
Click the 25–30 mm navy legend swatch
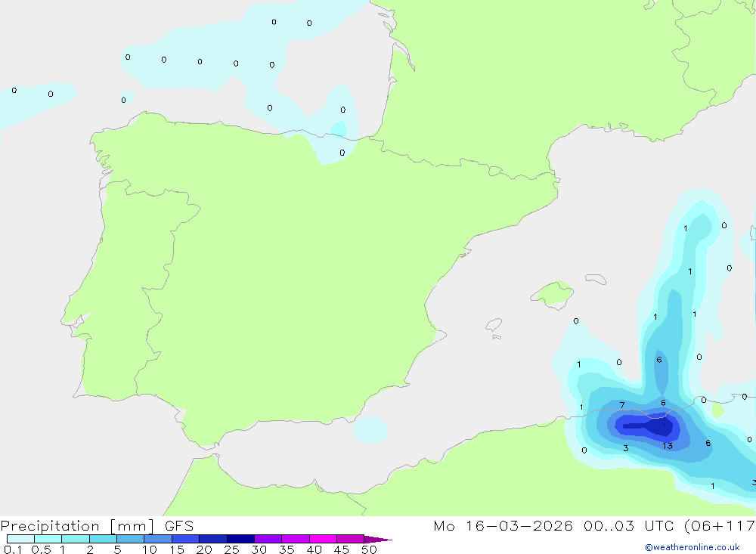(x=240, y=539)
